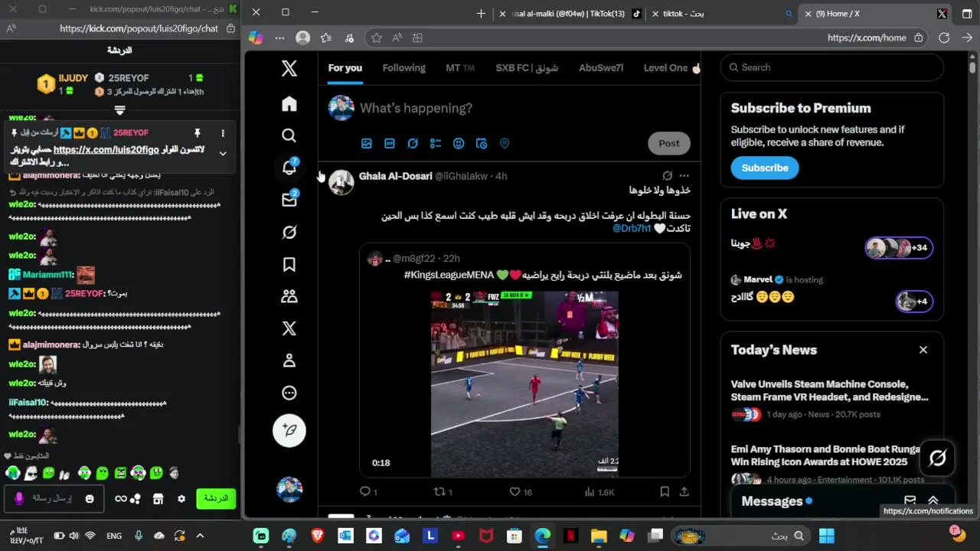
Task: Add a poll to the new post
Action: pyautogui.click(x=436, y=143)
